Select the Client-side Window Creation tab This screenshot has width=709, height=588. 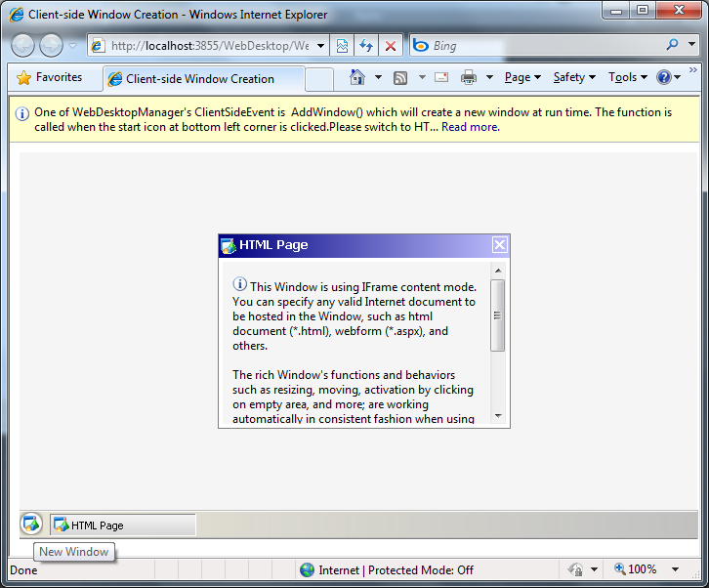coord(200,79)
